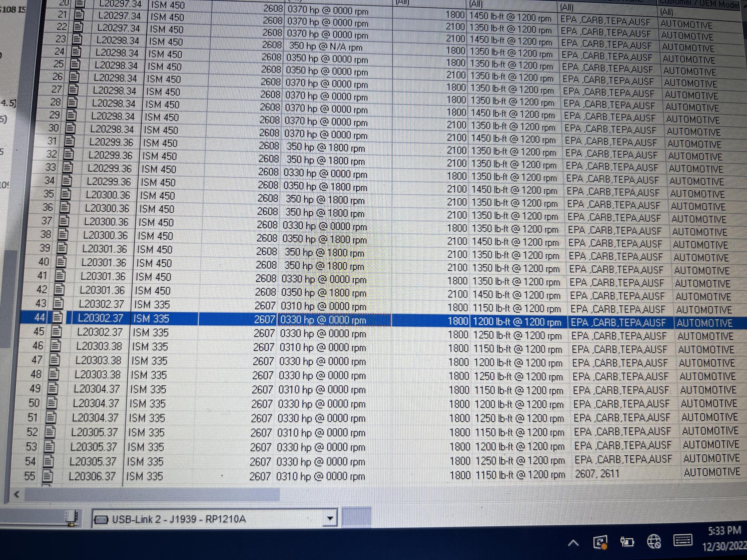Image resolution: width=747 pixels, height=560 pixels.
Task: Click document icon for row 21
Action: click(79, 15)
